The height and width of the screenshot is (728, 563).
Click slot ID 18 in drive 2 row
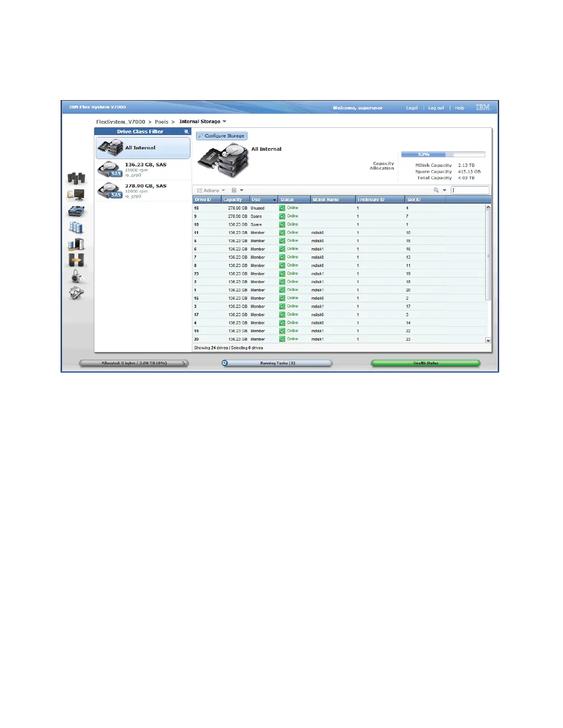coord(408,282)
